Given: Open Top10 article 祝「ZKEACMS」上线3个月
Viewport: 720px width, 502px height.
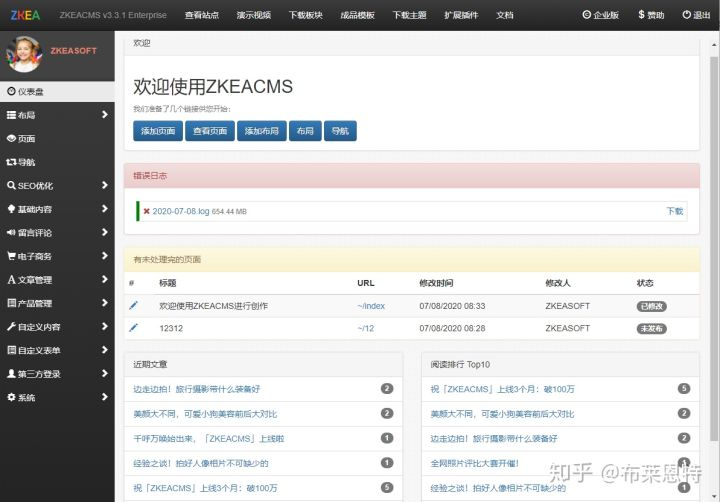Looking at the screenshot, I should (502, 389).
